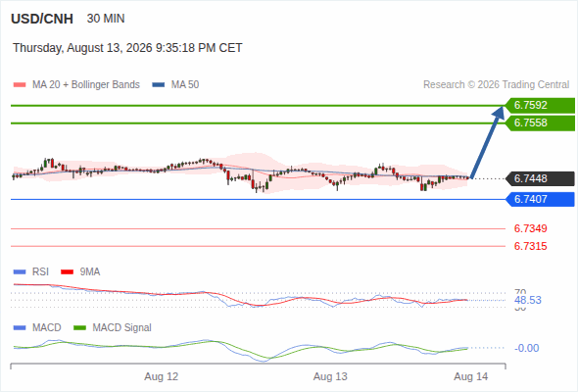Select the red 6.7349 support level label
Viewport: 578px width, 392px height.
click(x=530, y=228)
